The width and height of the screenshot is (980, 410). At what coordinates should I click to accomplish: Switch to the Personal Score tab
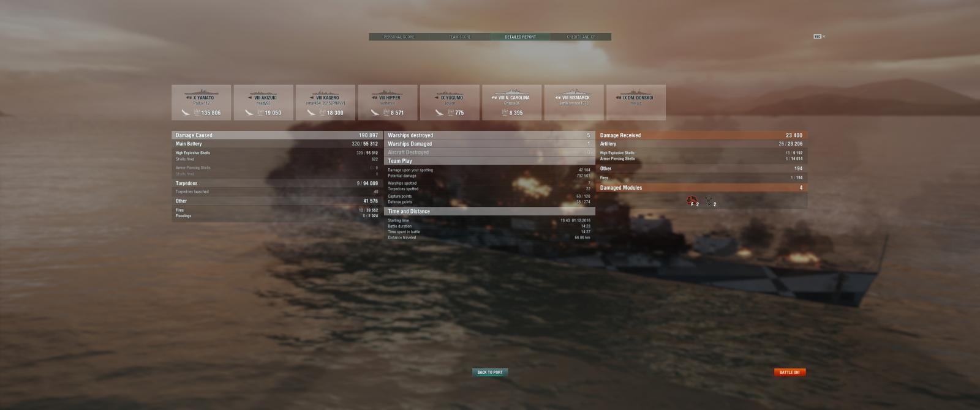399,37
